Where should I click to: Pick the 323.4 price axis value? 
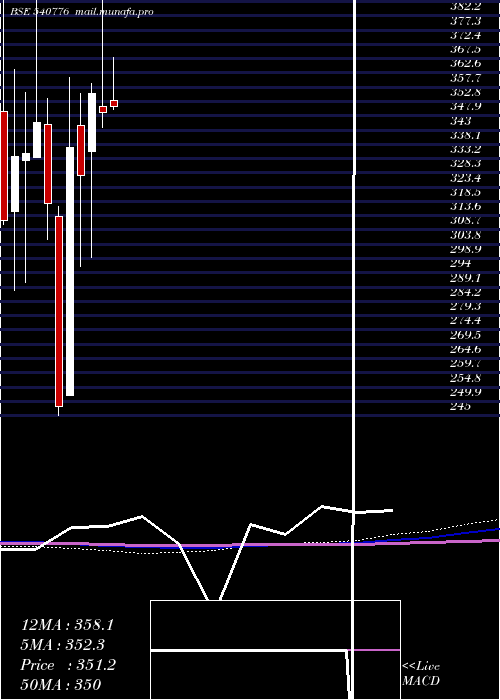pos(465,179)
